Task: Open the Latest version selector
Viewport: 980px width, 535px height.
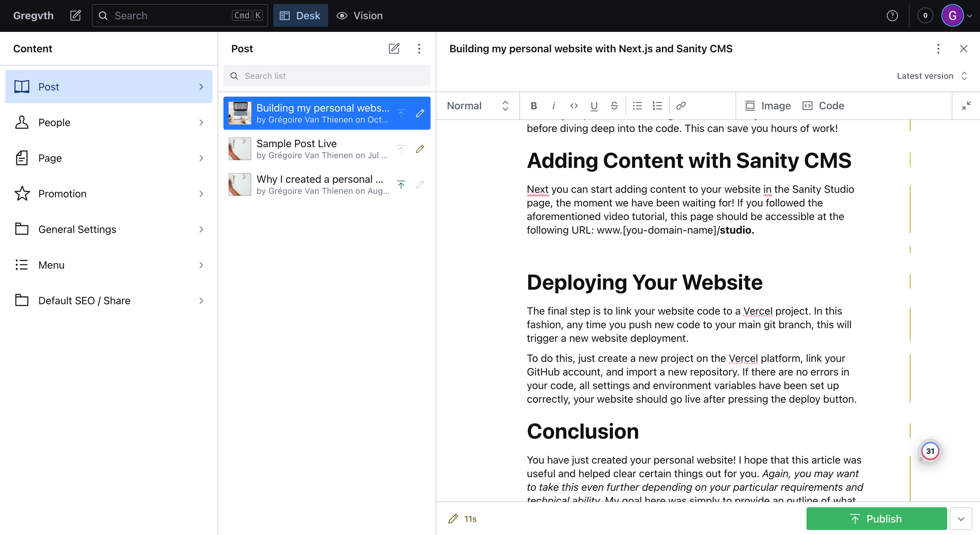Action: click(931, 76)
